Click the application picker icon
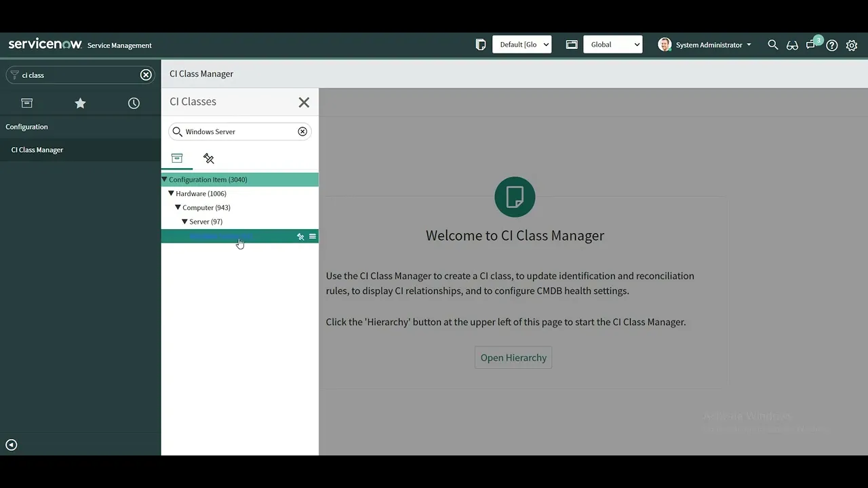The width and height of the screenshot is (868, 488). coord(572,45)
